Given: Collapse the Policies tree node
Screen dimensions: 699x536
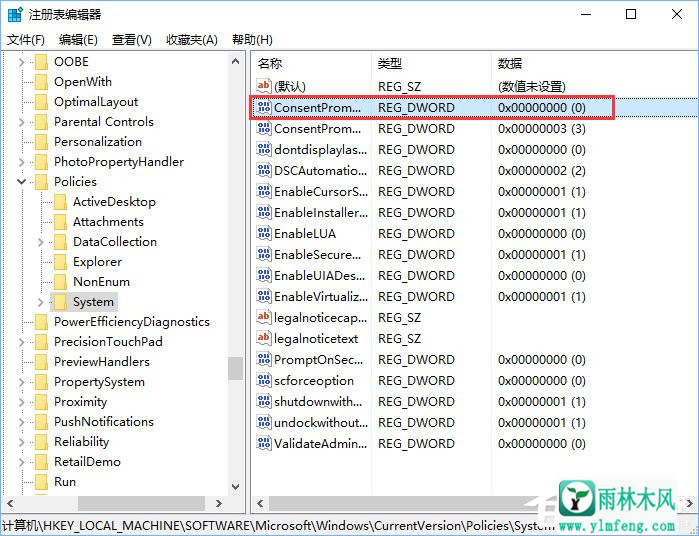Looking at the screenshot, I should click(21, 181).
